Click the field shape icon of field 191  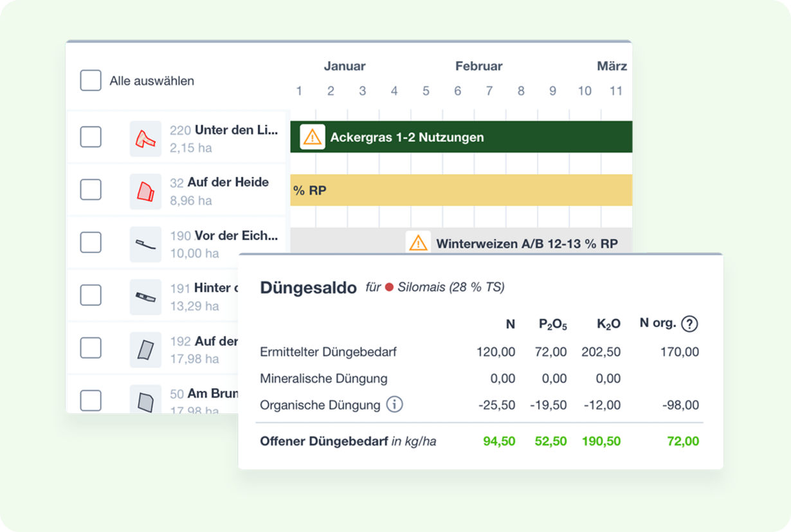(x=145, y=297)
